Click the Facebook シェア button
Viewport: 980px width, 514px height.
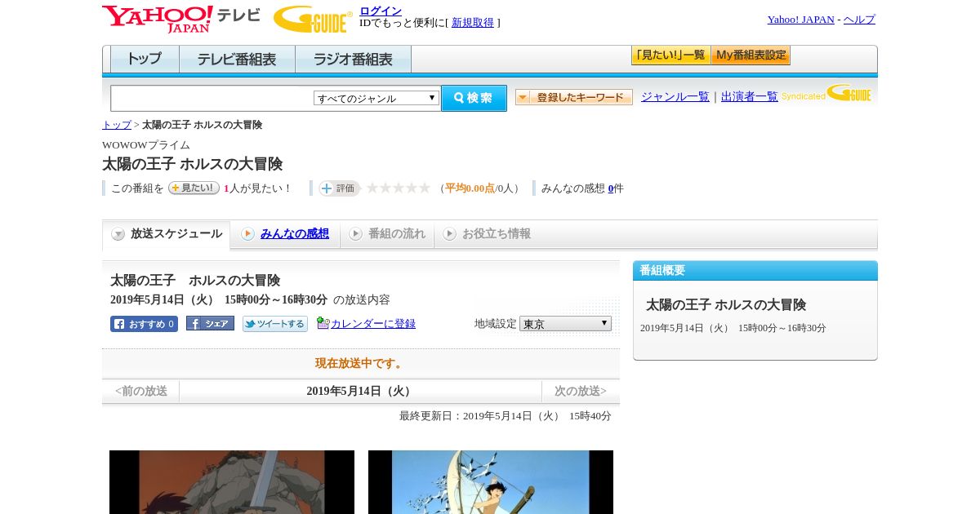(x=210, y=323)
